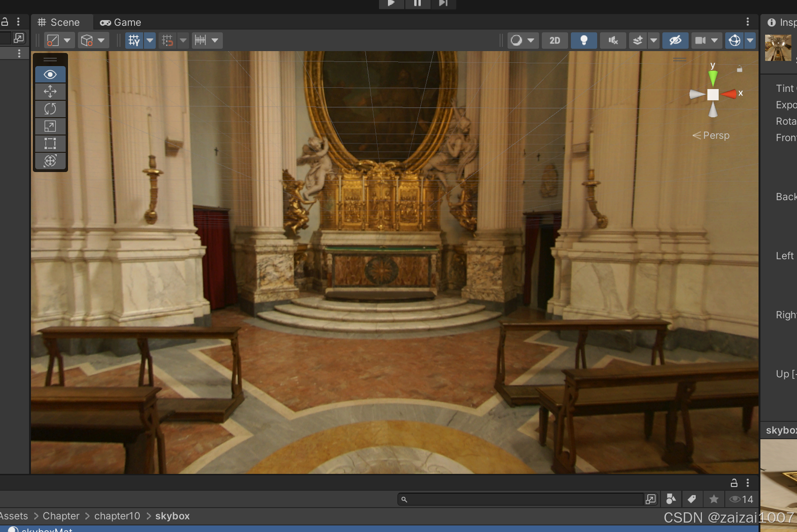Image resolution: width=797 pixels, height=532 pixels.
Task: Toggle hidden packages count 14
Action: [x=742, y=499]
